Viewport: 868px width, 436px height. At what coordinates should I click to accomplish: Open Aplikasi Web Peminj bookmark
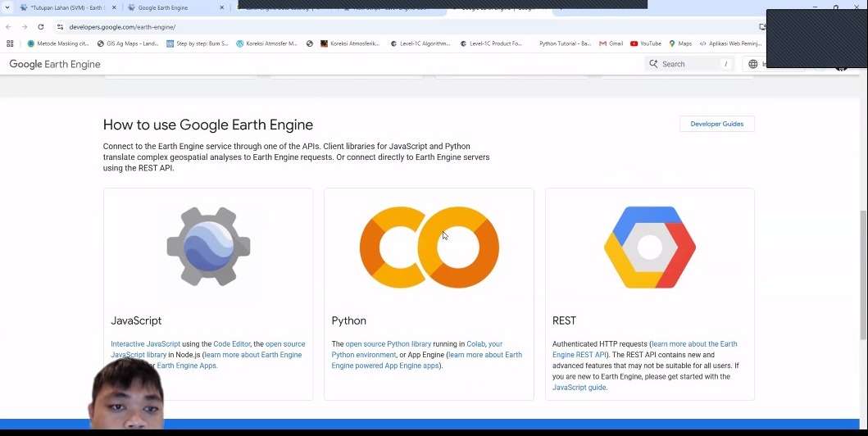pyautogui.click(x=731, y=43)
